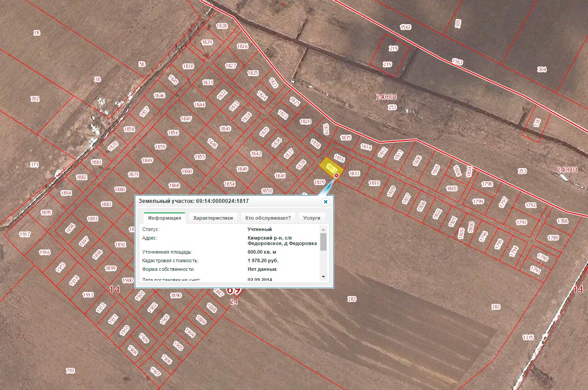Click parcel label 1880
The width and height of the screenshot is (588, 390).
coord(120,190)
